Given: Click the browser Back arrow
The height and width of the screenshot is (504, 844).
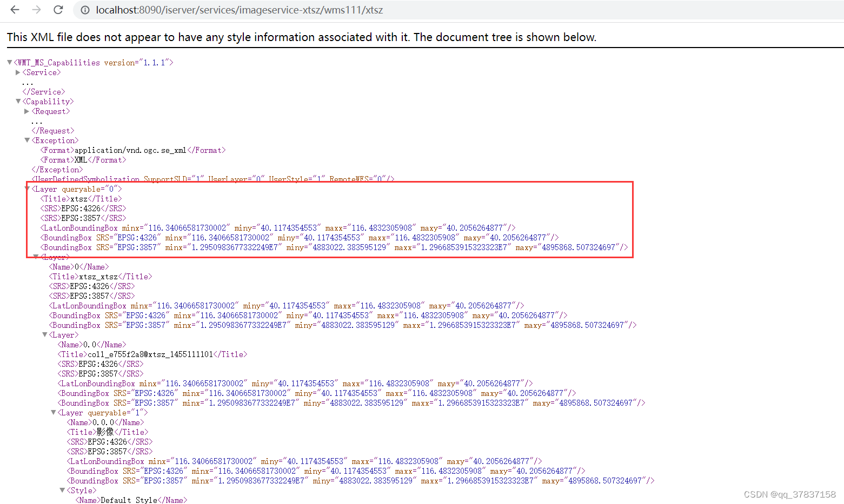Looking at the screenshot, I should 15,10.
